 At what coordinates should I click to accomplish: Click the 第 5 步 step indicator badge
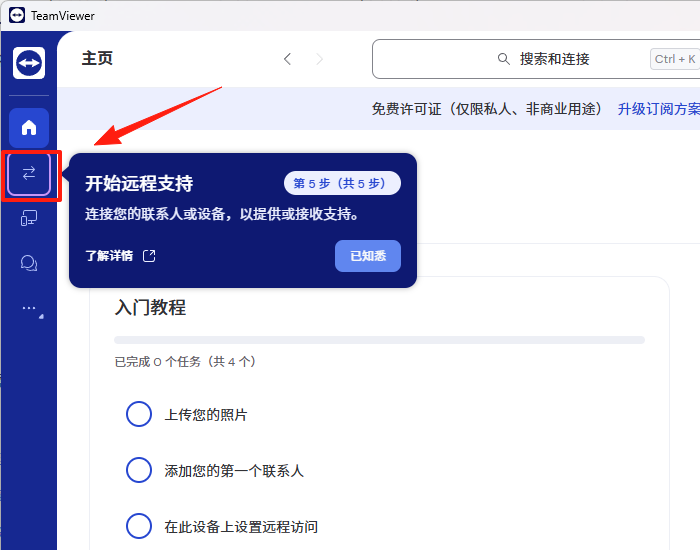(x=342, y=183)
